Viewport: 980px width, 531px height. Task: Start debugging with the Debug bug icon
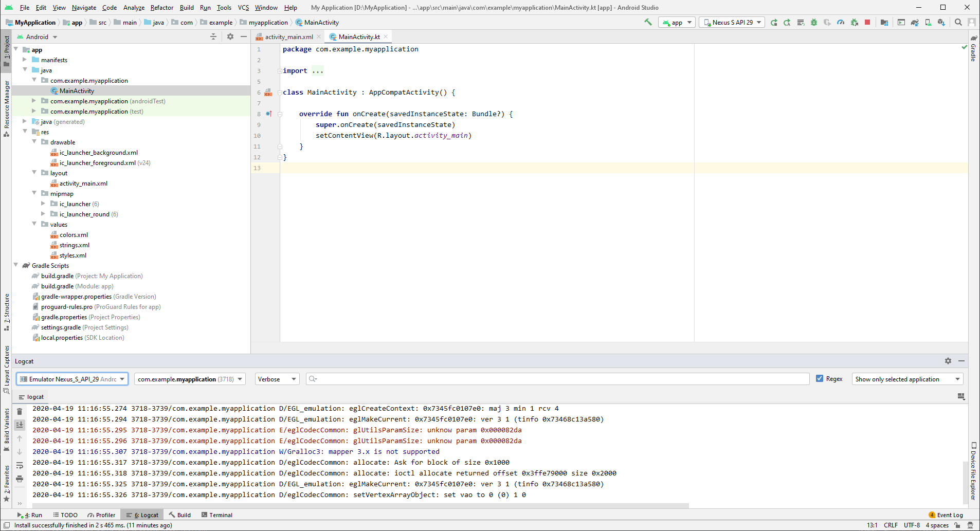pyautogui.click(x=814, y=22)
